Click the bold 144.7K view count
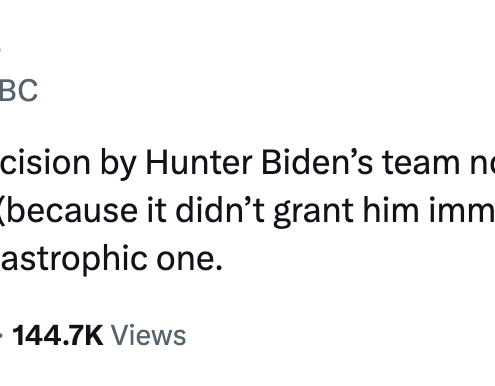The height and width of the screenshot is (386, 495). (x=58, y=335)
